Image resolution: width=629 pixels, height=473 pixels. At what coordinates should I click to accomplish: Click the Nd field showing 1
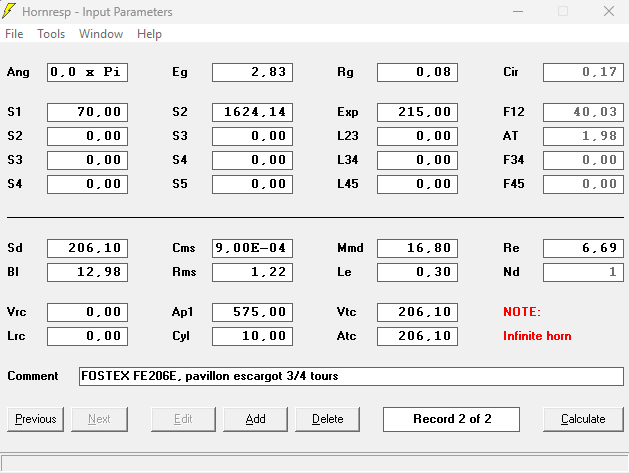tap(583, 272)
